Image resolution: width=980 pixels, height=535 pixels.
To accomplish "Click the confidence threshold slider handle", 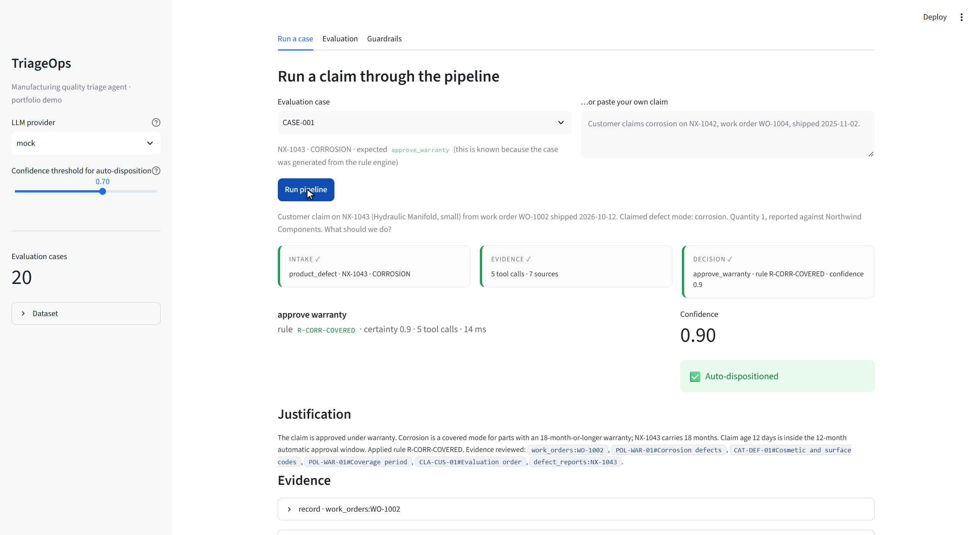I will pyautogui.click(x=103, y=191).
